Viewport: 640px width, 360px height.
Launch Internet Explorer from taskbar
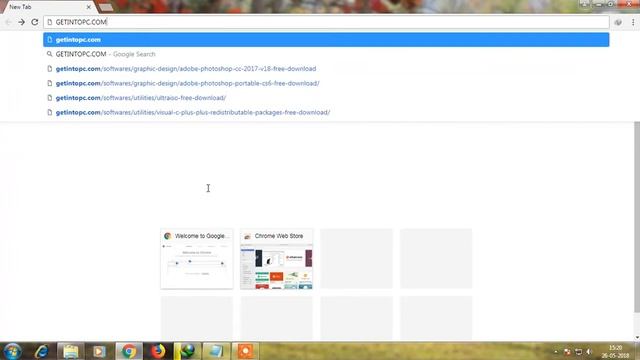(42, 351)
